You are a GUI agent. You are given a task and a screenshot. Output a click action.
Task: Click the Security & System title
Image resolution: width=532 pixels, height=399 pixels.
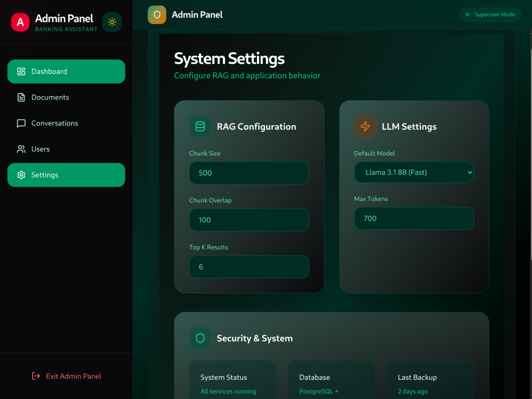click(255, 338)
